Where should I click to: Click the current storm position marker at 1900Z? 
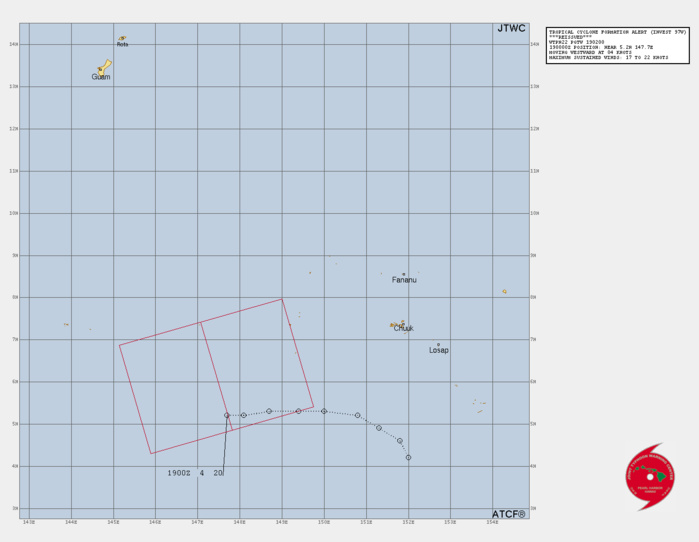[227, 415]
